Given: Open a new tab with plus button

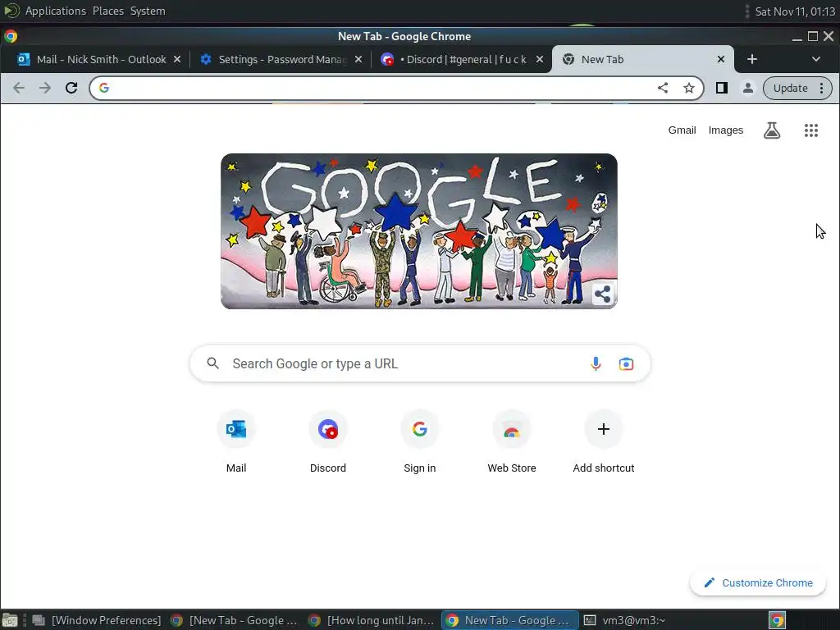Looking at the screenshot, I should (751, 59).
